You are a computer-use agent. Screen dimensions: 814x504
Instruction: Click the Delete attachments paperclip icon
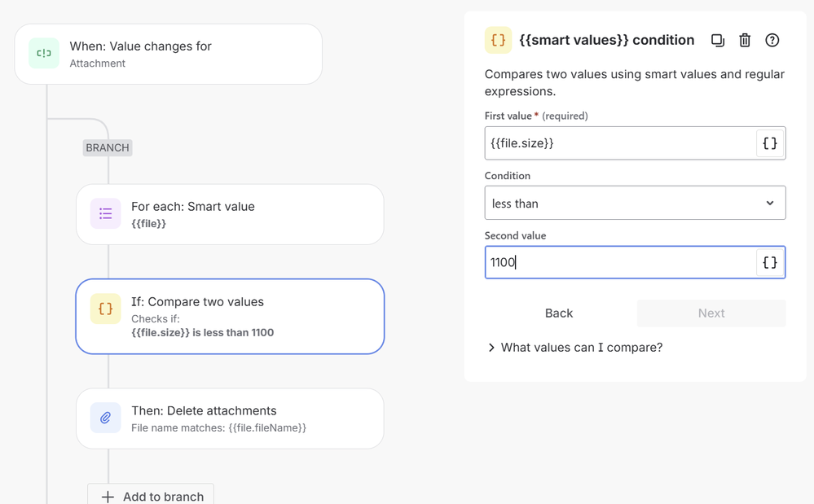(x=106, y=418)
